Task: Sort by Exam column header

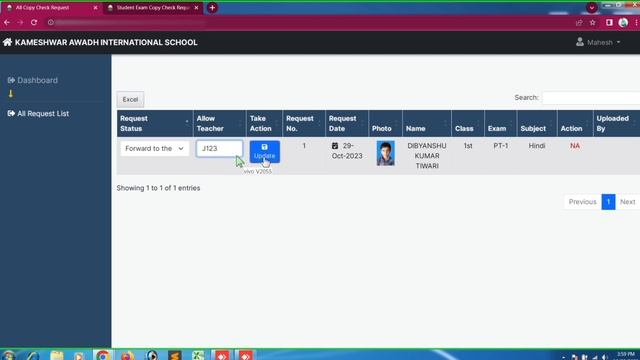Action: 500,123
